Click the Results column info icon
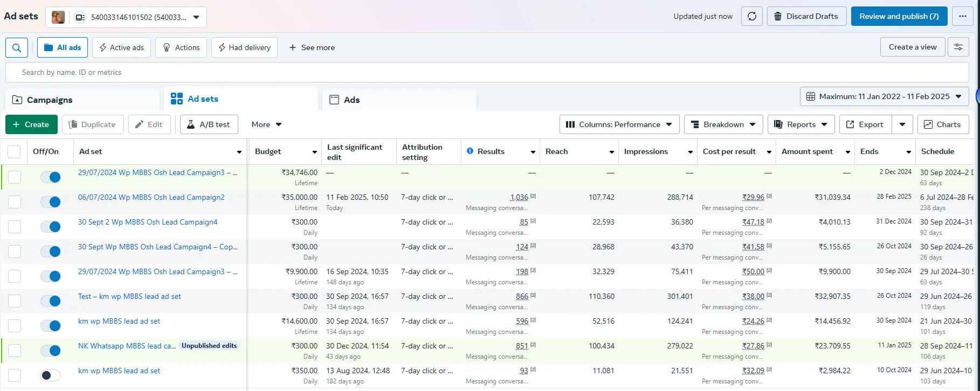 coord(470,151)
